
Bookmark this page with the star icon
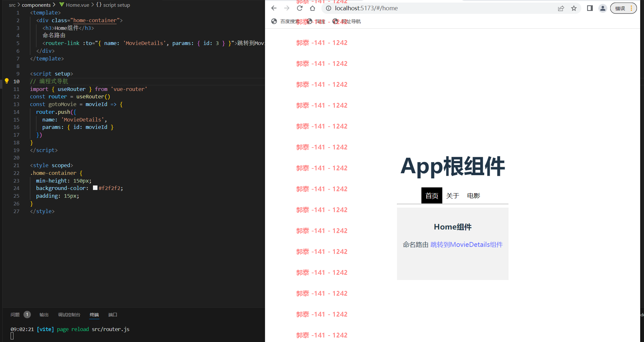coord(574,8)
